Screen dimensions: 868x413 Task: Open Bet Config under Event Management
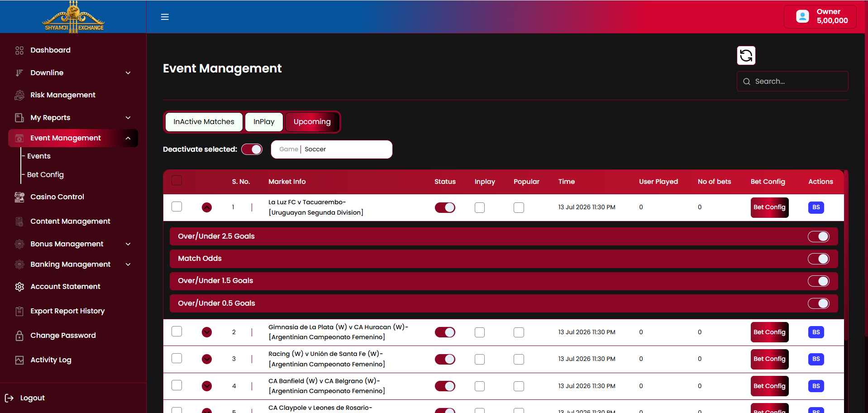pos(45,175)
